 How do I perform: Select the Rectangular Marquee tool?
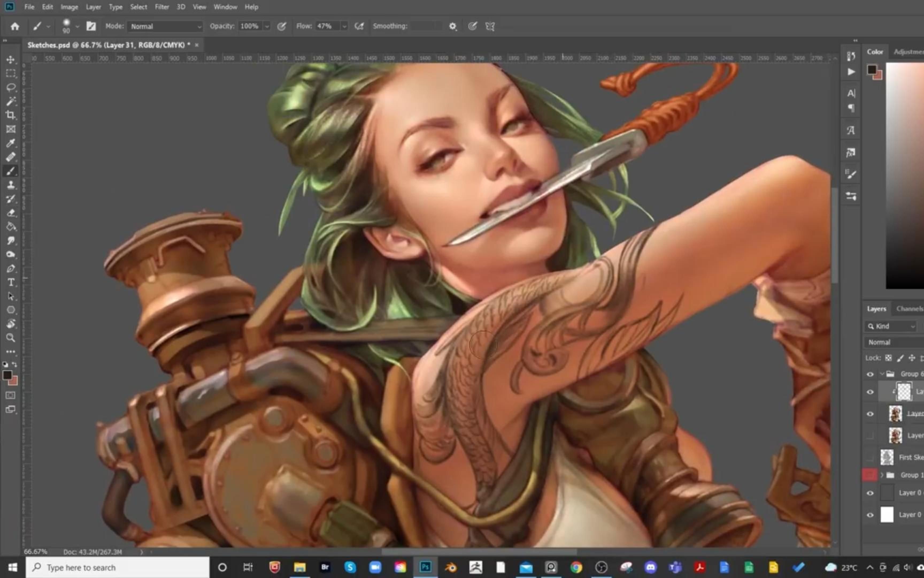(x=11, y=73)
